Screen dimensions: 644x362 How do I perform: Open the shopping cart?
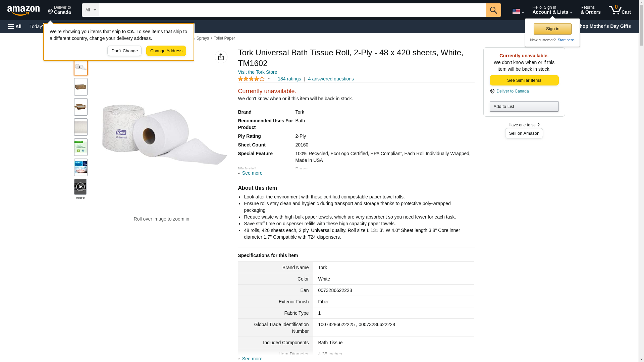[x=620, y=10]
